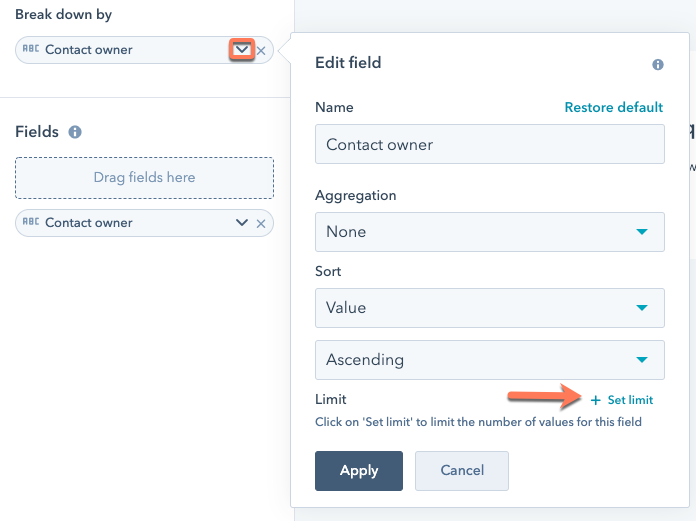The height and width of the screenshot is (521, 696).
Task: Cancel editing the field
Action: (x=462, y=471)
